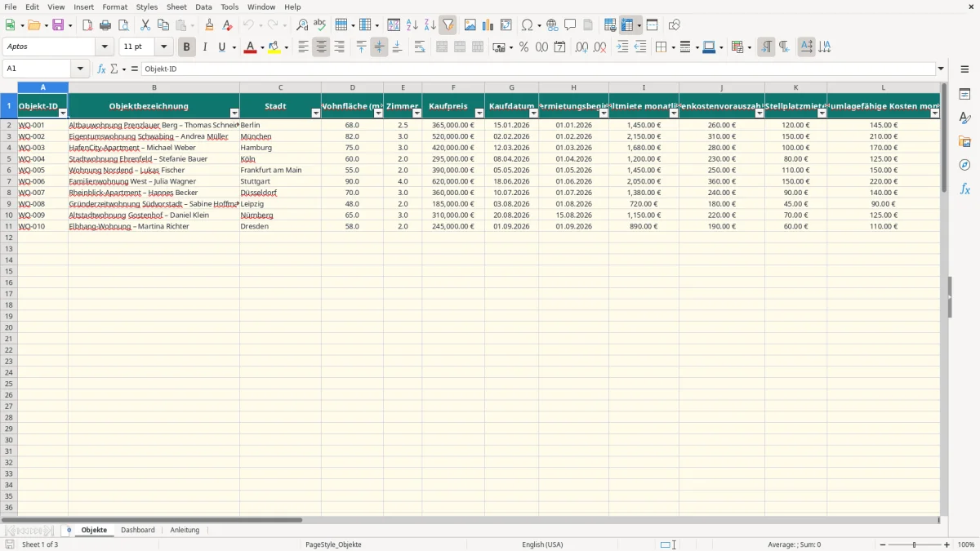Expand the formula bar
980x551 pixels.
(941, 69)
